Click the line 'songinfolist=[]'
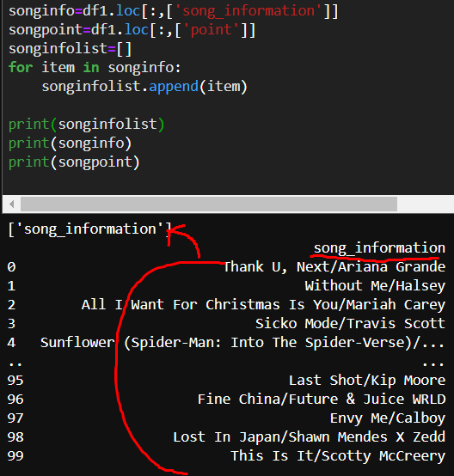The image size is (454, 476). point(71,49)
